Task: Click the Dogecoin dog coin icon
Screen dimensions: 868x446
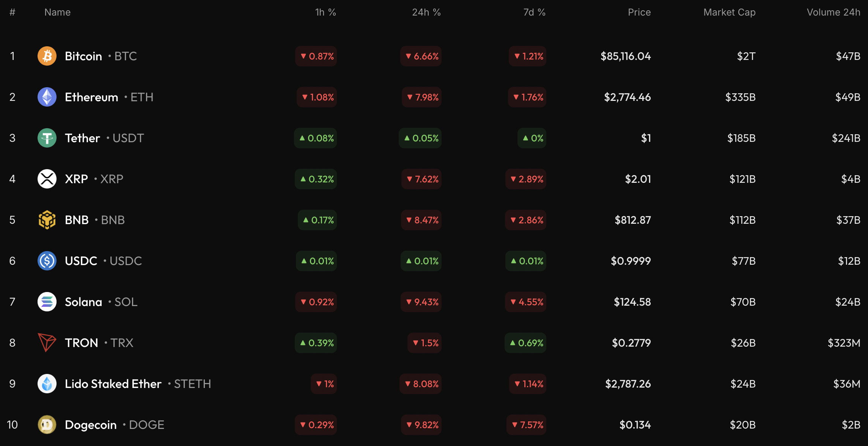Action: click(47, 425)
